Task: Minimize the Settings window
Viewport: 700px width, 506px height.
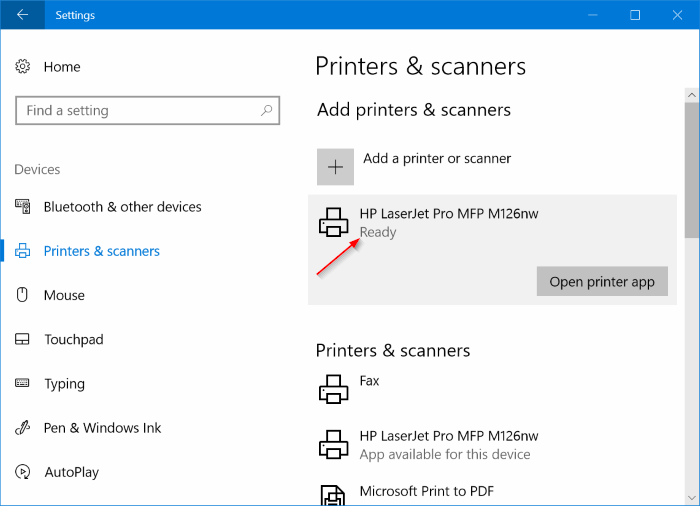Action: point(593,15)
